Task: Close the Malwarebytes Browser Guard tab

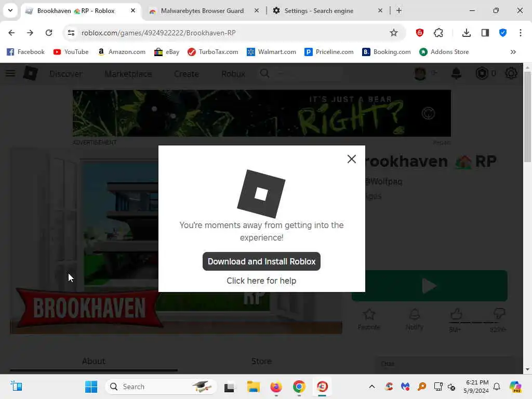Action: (x=257, y=10)
